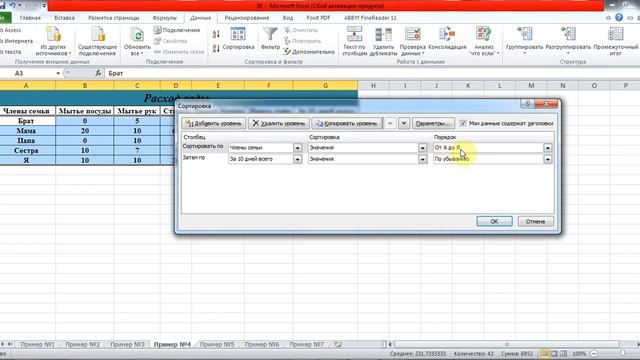The image size is (640, 360).
Task: Open 'Члены семьи' column dropdown
Action: click(x=298, y=148)
